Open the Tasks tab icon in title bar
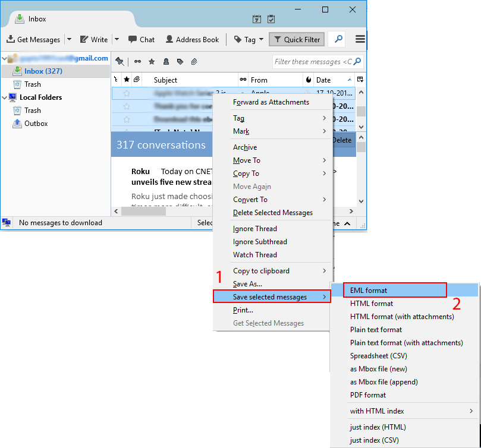Viewport: 481px width, 448px height. coord(271,19)
